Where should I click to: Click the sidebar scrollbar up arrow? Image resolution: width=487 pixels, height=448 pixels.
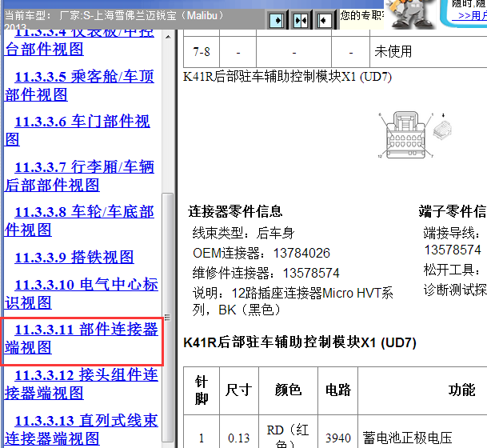[x=168, y=37]
